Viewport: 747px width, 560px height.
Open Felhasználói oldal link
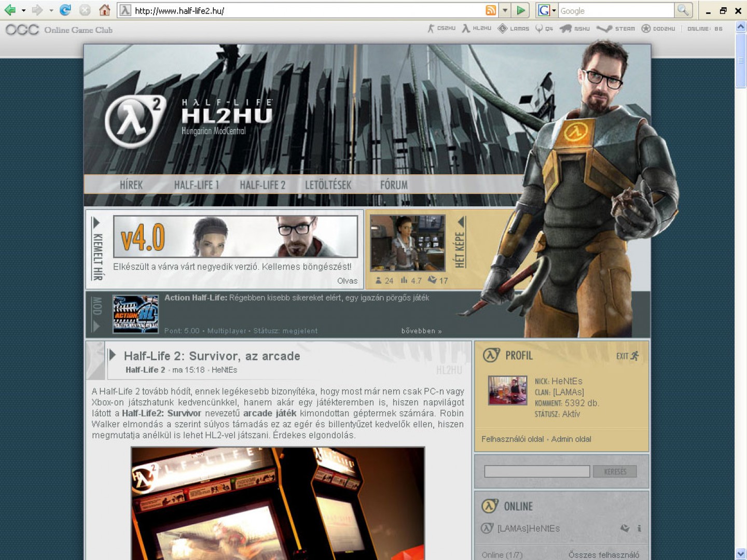[513, 439]
